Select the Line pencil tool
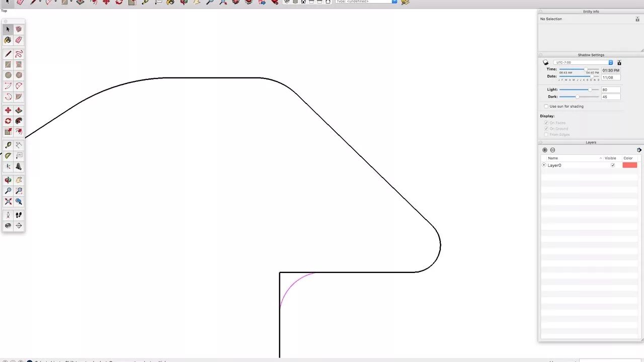Viewport: 644px width, 362px height. pyautogui.click(x=8, y=54)
